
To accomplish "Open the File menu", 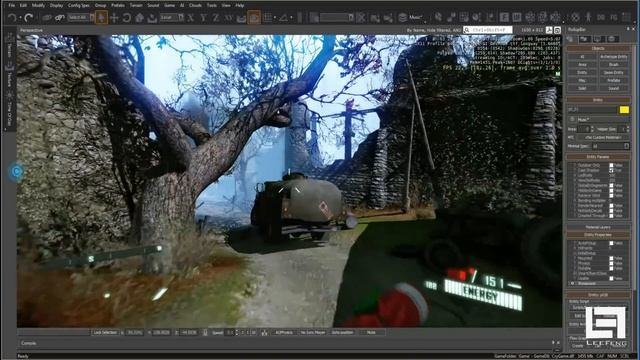I will [x=12, y=5].
